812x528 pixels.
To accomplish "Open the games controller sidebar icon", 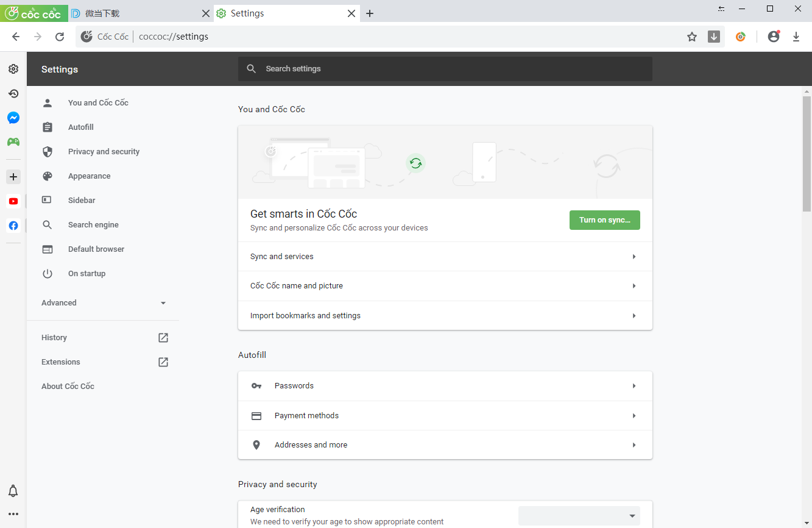I will tap(13, 142).
